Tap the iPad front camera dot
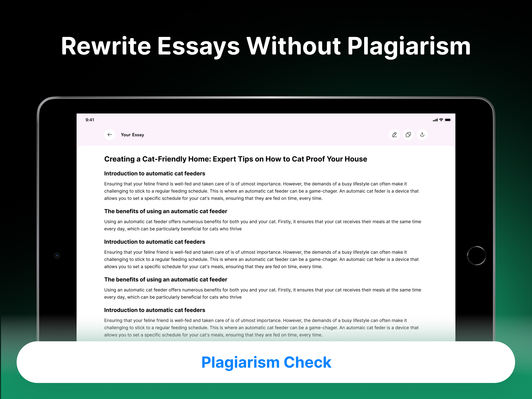 (x=57, y=256)
